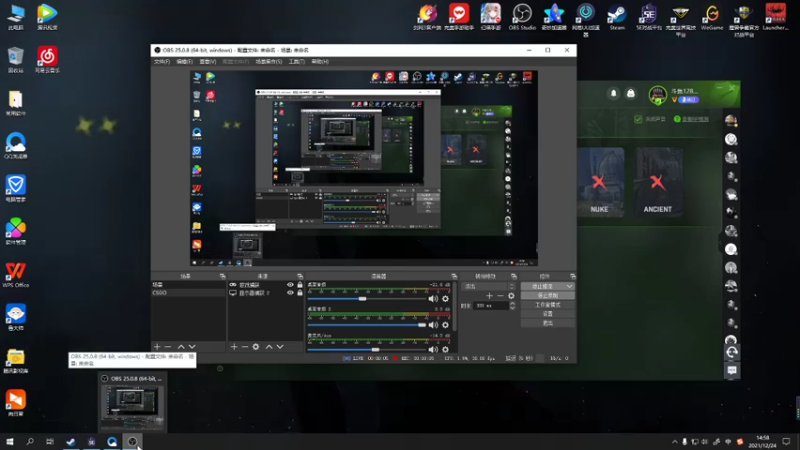
Task: Open 帮助(H) menu in OBS
Action: (320, 61)
